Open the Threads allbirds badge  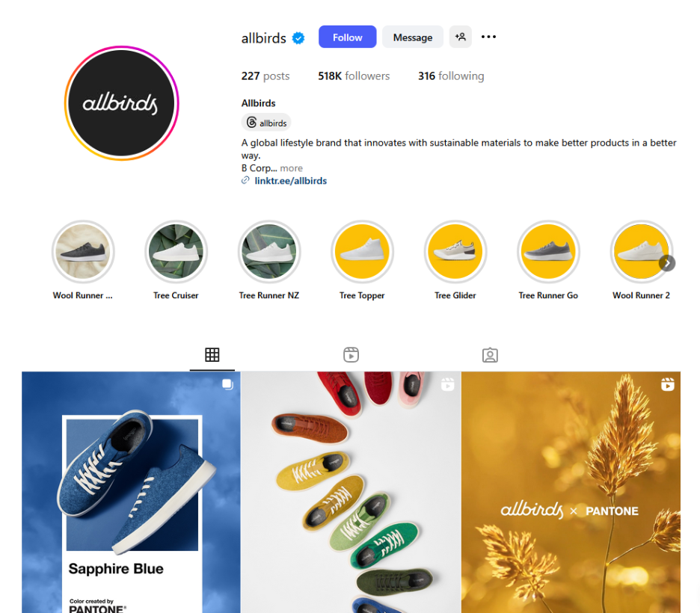[266, 123]
